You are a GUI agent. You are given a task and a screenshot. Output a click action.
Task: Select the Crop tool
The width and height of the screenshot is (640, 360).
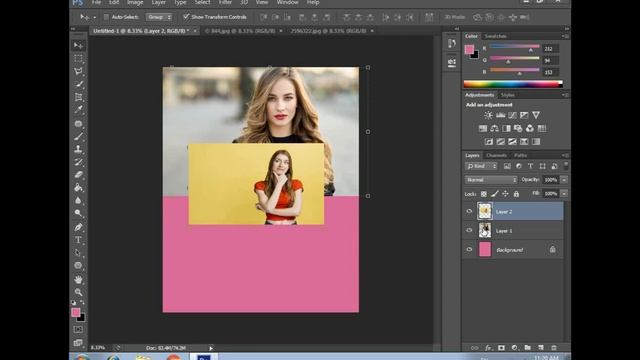click(78, 97)
